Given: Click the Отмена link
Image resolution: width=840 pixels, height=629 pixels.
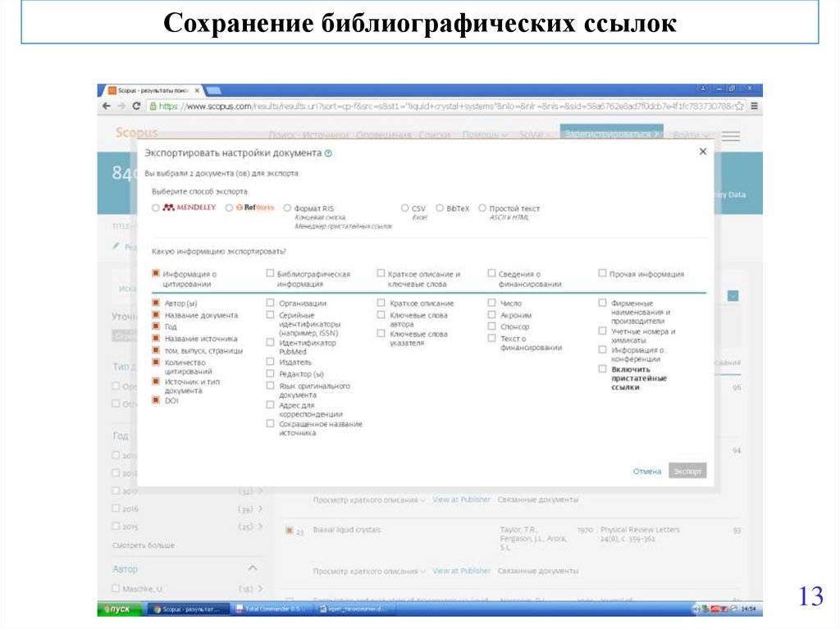Looking at the screenshot, I should (x=646, y=472).
